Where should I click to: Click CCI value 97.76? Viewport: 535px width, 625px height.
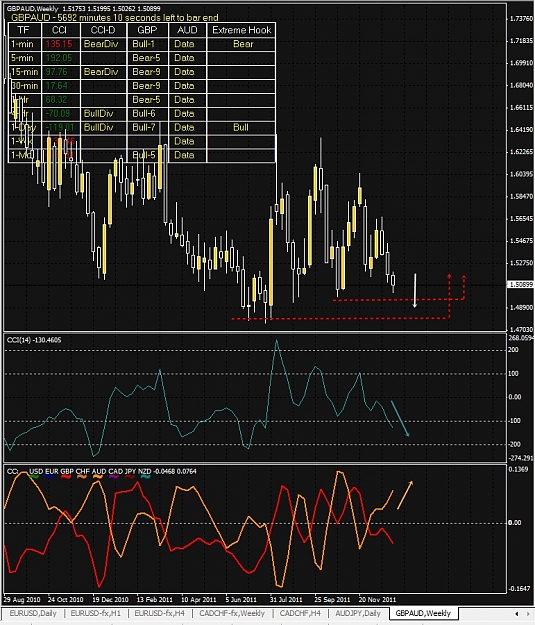(x=56, y=72)
